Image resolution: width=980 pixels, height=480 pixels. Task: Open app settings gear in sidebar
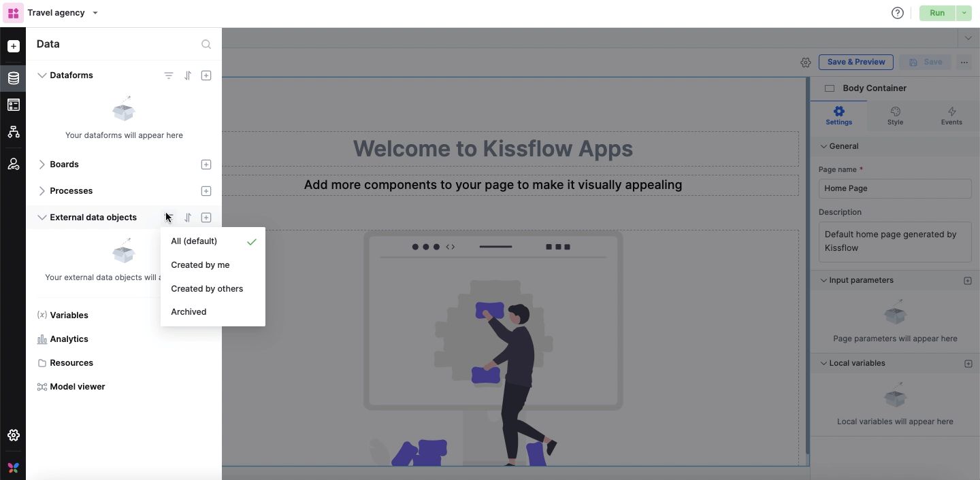point(13,435)
